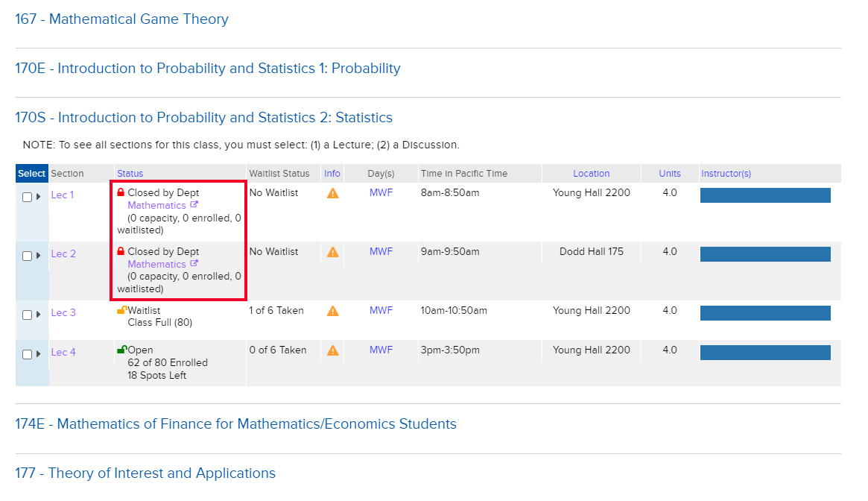This screenshot has height=501, width=868.
Task: Check the select box for Lec 3
Action: tap(27, 315)
